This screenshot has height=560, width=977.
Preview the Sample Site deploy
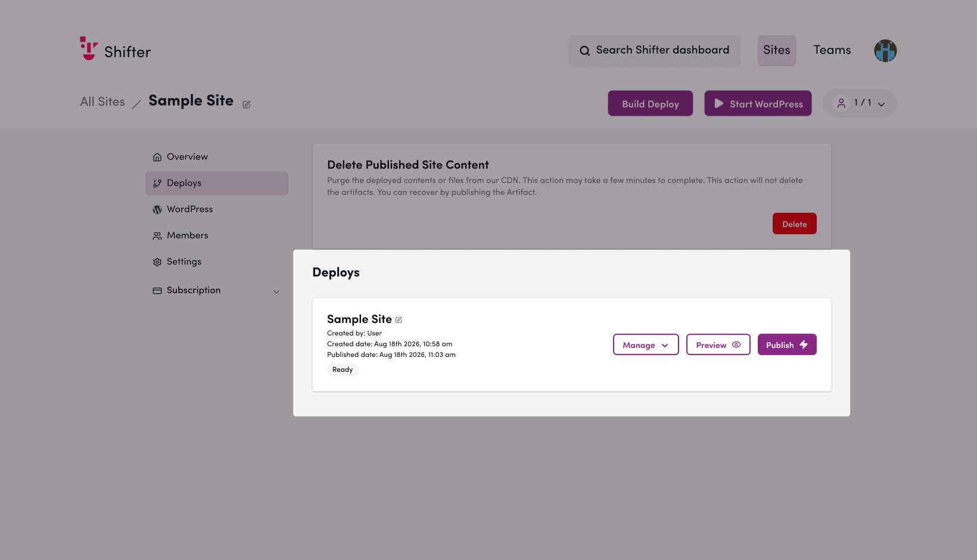[718, 345]
